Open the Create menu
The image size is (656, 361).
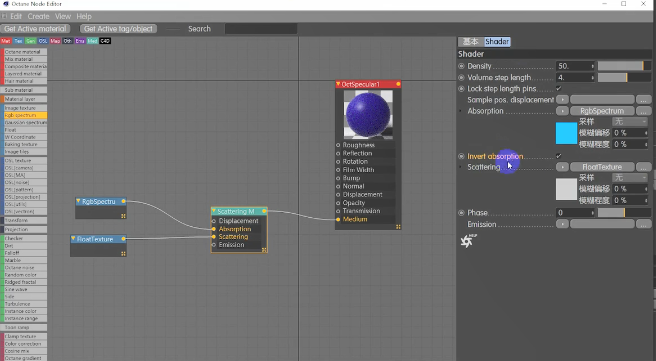[x=38, y=16]
